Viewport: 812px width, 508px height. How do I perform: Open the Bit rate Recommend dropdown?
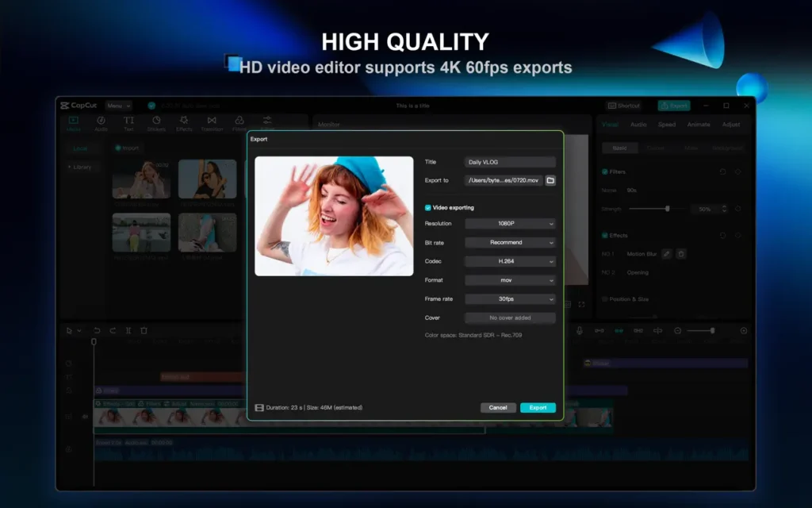point(510,243)
